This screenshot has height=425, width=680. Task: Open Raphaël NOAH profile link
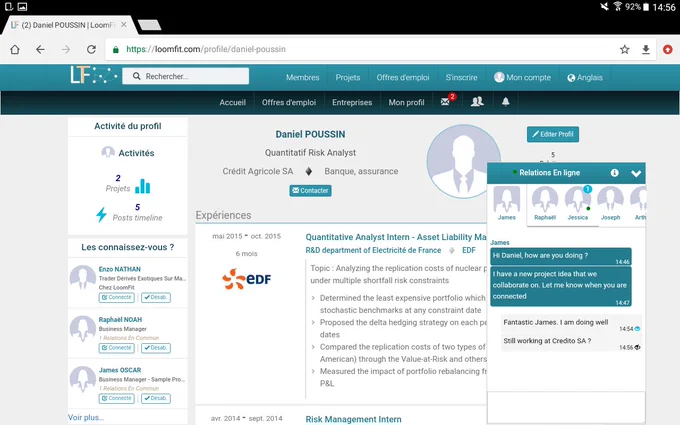(x=120, y=320)
